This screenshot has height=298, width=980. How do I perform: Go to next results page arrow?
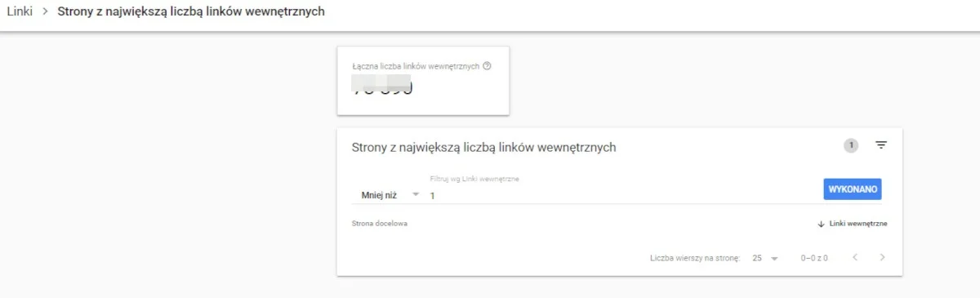[x=882, y=258]
